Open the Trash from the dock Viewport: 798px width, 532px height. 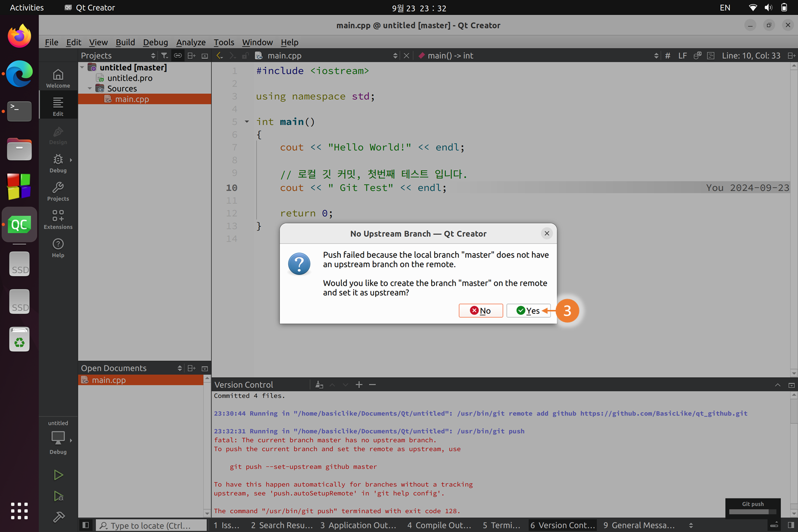(19, 339)
